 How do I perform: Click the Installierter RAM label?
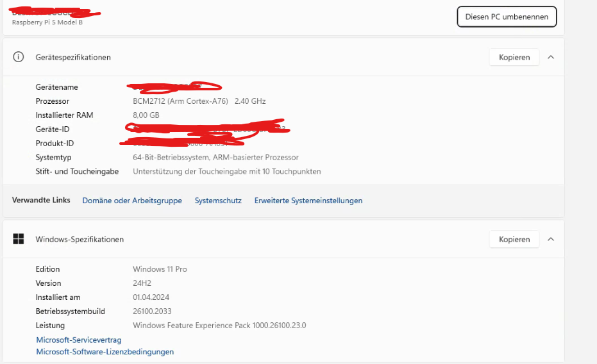(x=64, y=115)
